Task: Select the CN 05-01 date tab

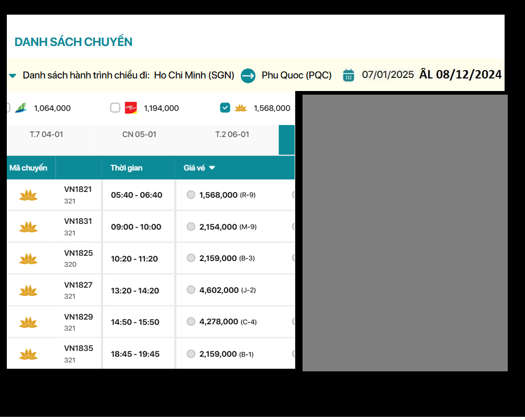Action: pyautogui.click(x=139, y=134)
